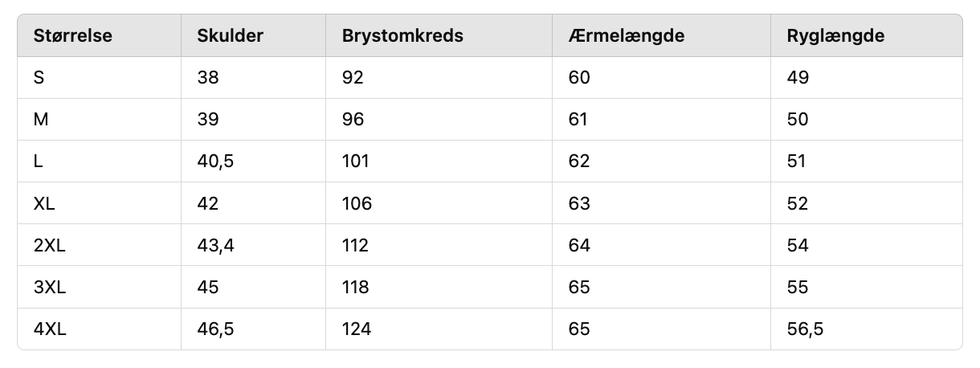Select the size L row label
Image resolution: width=980 pixels, height=368 pixels.
(38, 162)
